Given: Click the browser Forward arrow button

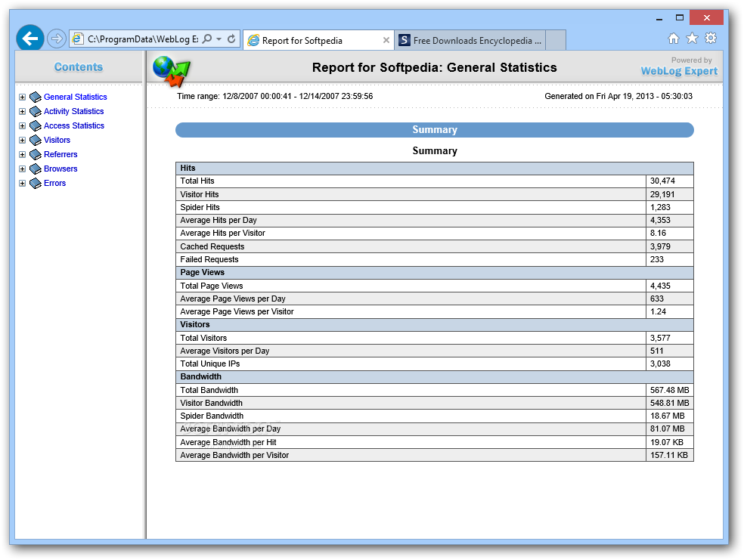Looking at the screenshot, I should coord(57,39).
